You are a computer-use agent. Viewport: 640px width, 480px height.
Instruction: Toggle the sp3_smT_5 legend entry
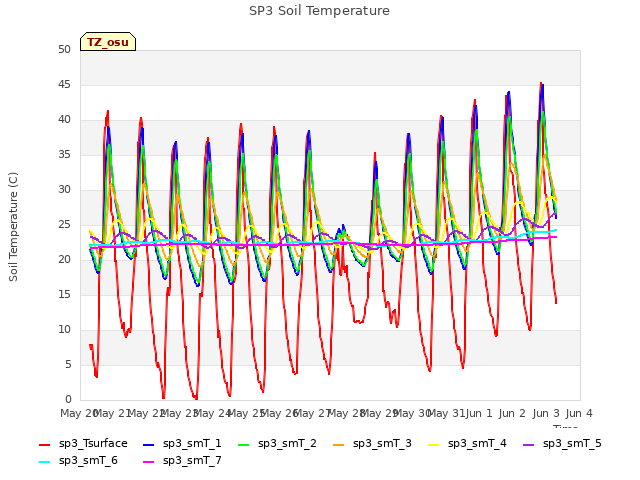(562, 444)
